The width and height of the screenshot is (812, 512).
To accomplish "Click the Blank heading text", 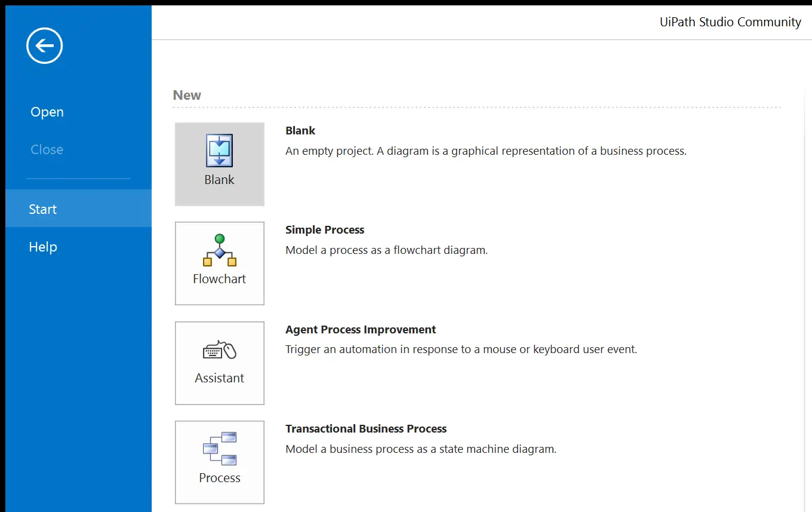I will (x=300, y=131).
